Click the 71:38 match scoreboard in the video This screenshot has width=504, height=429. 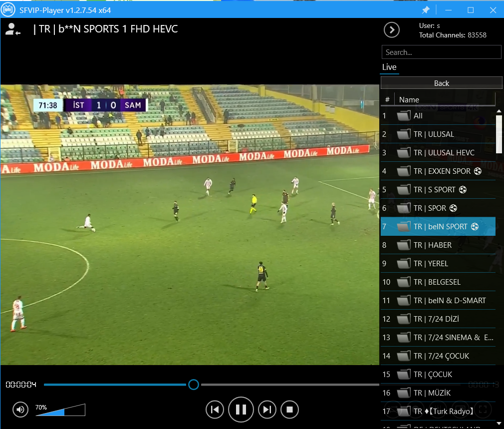90,105
